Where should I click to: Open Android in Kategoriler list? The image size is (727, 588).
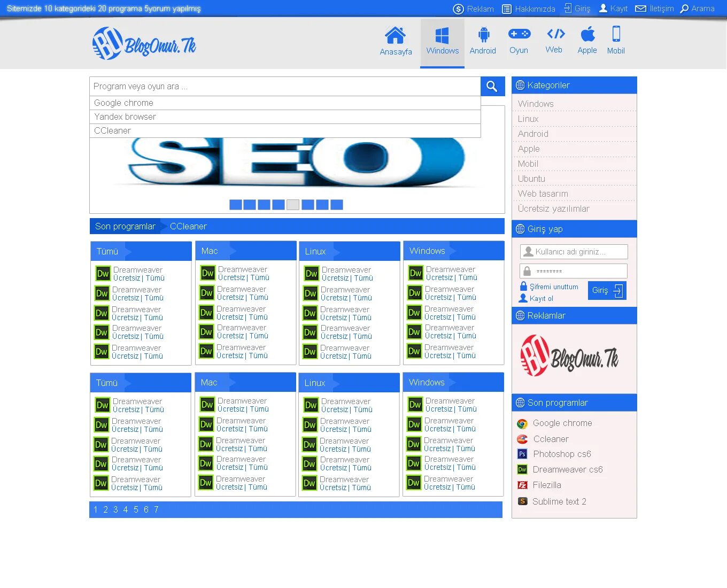(x=533, y=134)
